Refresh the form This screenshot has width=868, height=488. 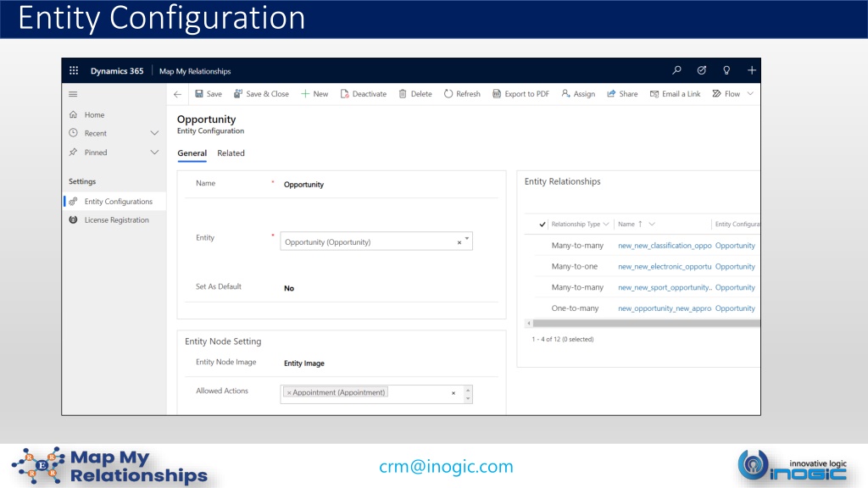pyautogui.click(x=462, y=94)
